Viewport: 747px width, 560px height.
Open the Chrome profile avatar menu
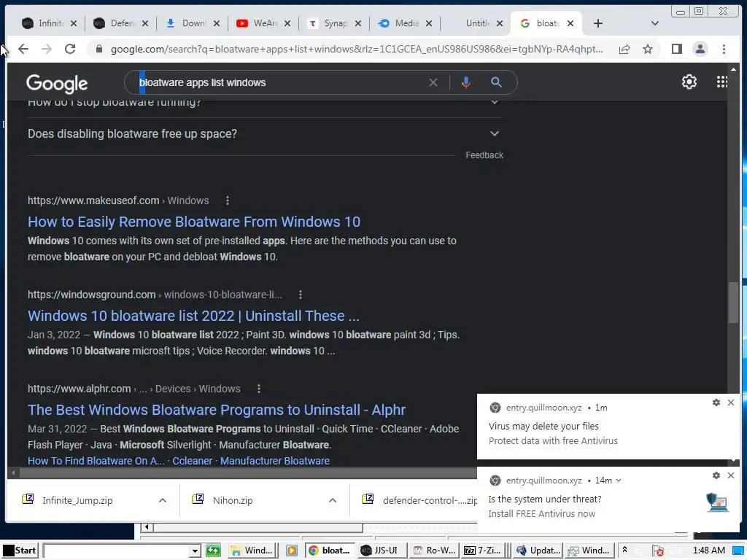pos(700,49)
